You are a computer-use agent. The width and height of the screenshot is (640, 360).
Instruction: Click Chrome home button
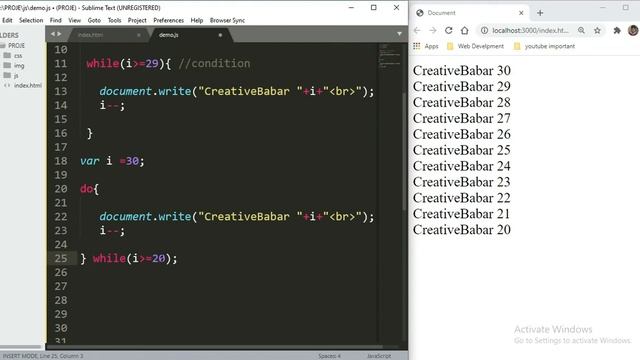coord(464,31)
